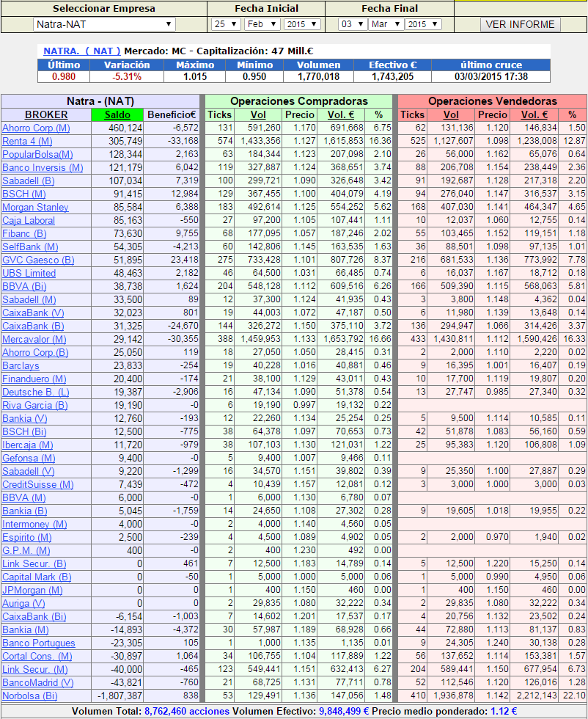The width and height of the screenshot is (588, 719).
Task: Sort sales by the Vol. € header
Action: 534,114
